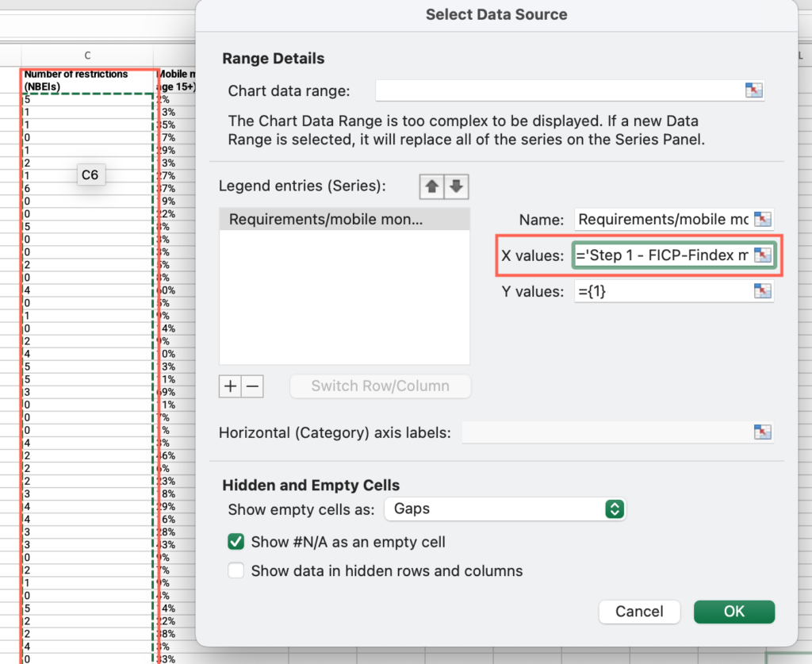
Task: Click the disabled Switch Row/Column button
Action: [x=380, y=386]
